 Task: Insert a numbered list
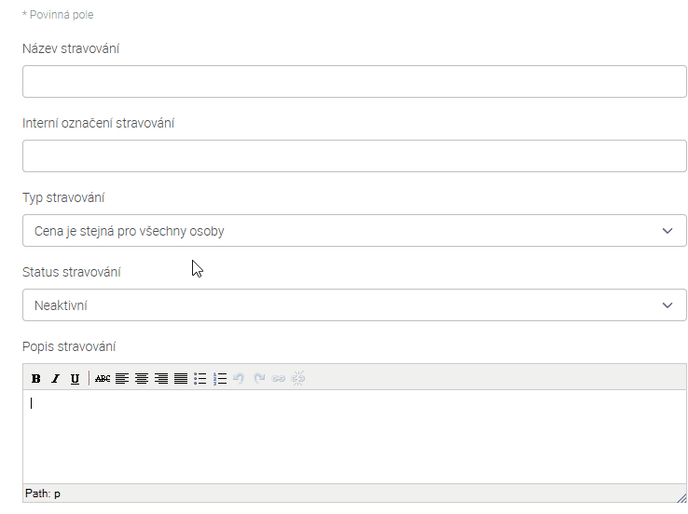[220, 379]
